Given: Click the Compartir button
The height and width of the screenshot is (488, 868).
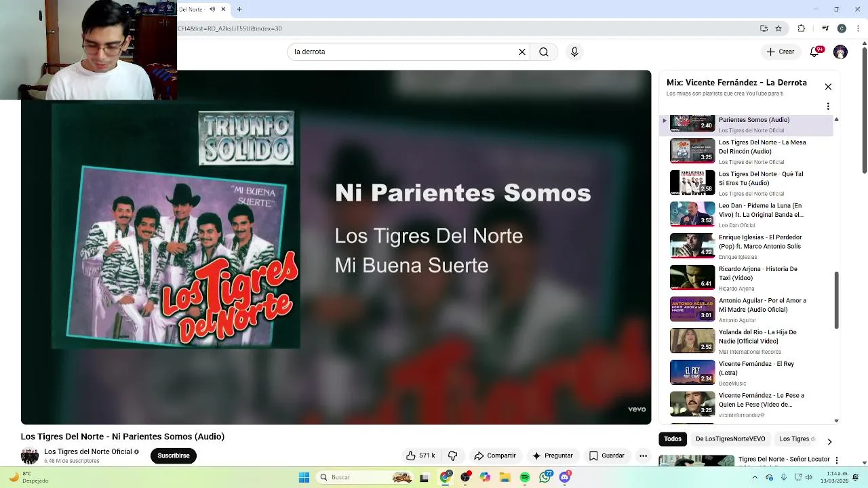Looking at the screenshot, I should (495, 455).
